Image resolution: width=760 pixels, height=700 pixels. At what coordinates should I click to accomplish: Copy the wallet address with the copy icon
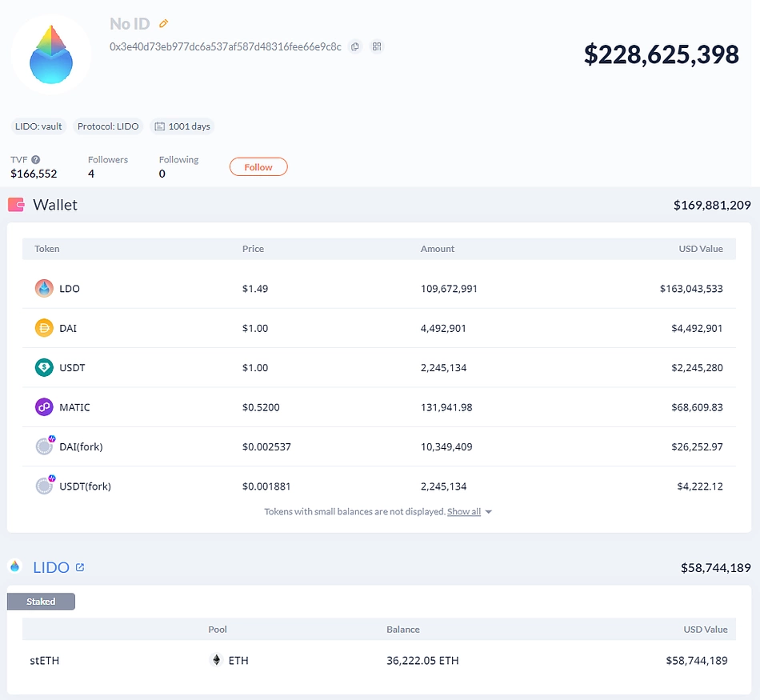point(355,46)
